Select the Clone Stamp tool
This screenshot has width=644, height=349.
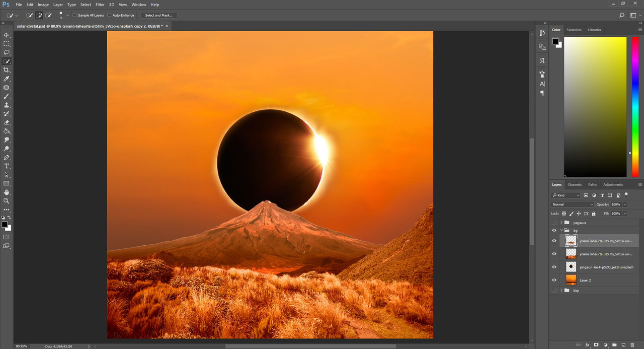(x=7, y=105)
